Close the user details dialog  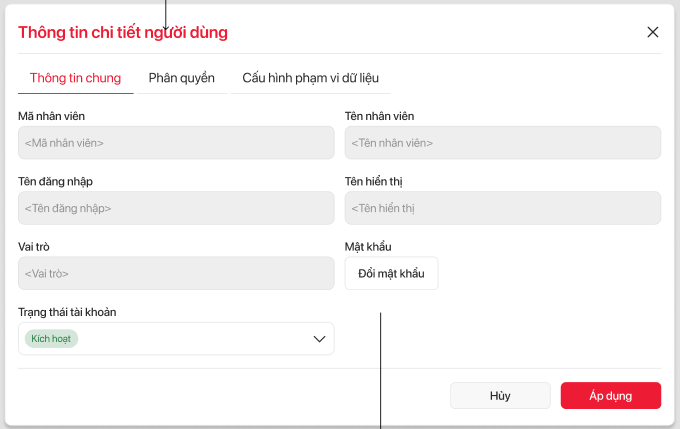[653, 32]
